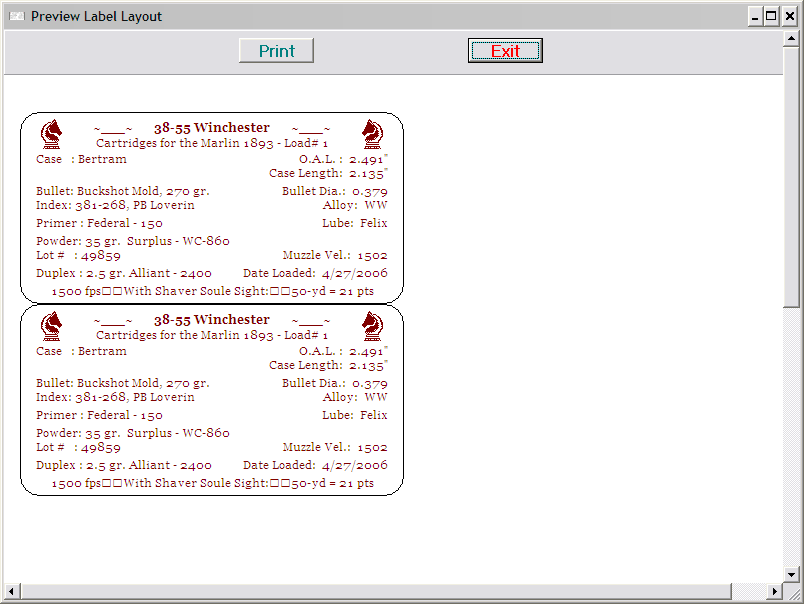Click right knight emblem on bottom label
804x604 pixels.
coord(372,326)
